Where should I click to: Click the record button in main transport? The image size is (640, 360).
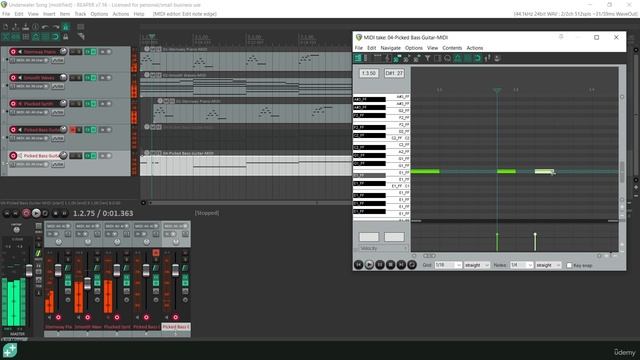[26, 213]
